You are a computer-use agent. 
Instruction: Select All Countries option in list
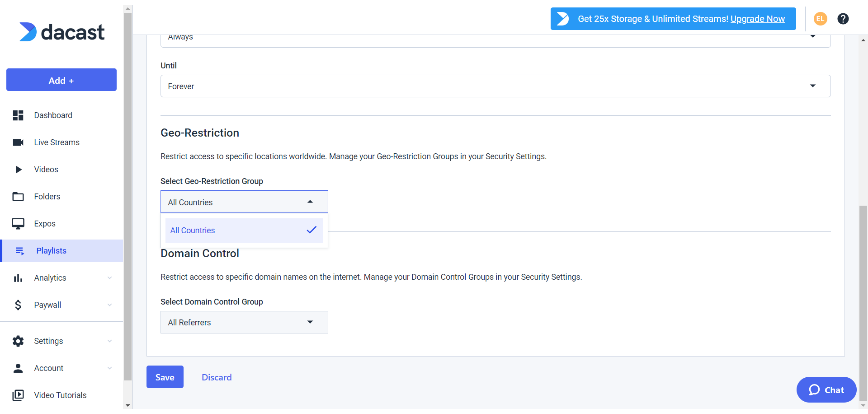244,231
